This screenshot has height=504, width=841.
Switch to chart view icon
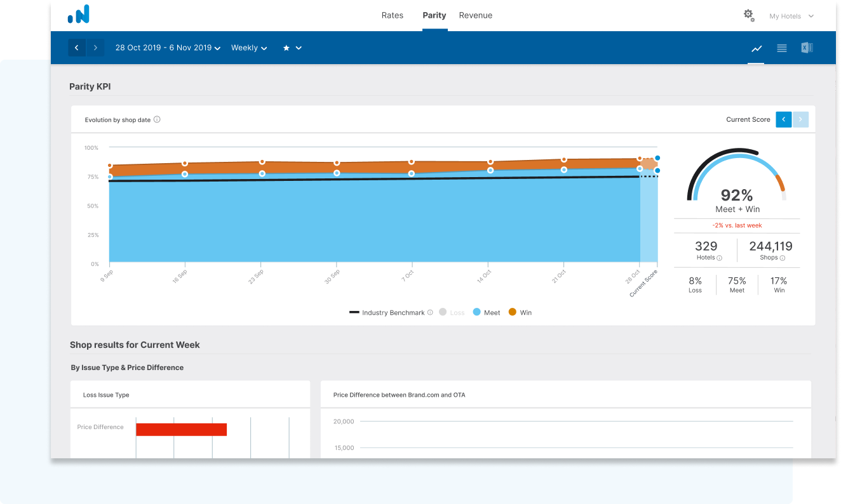[757, 48]
